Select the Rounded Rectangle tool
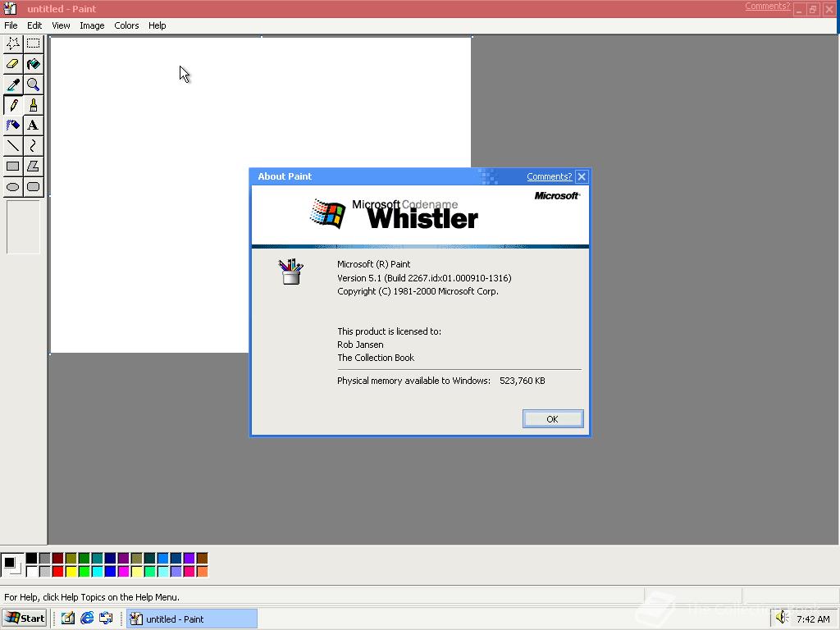The width and height of the screenshot is (840, 630). 33,186
